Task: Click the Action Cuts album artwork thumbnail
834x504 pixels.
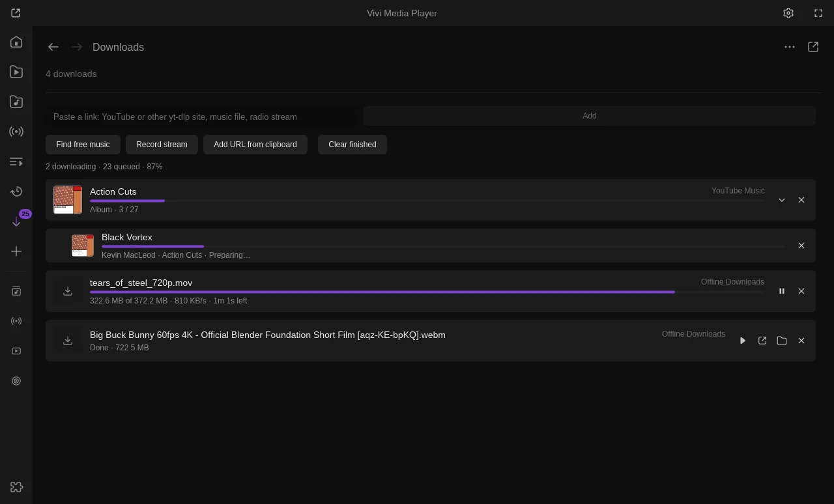Action: coord(68,200)
